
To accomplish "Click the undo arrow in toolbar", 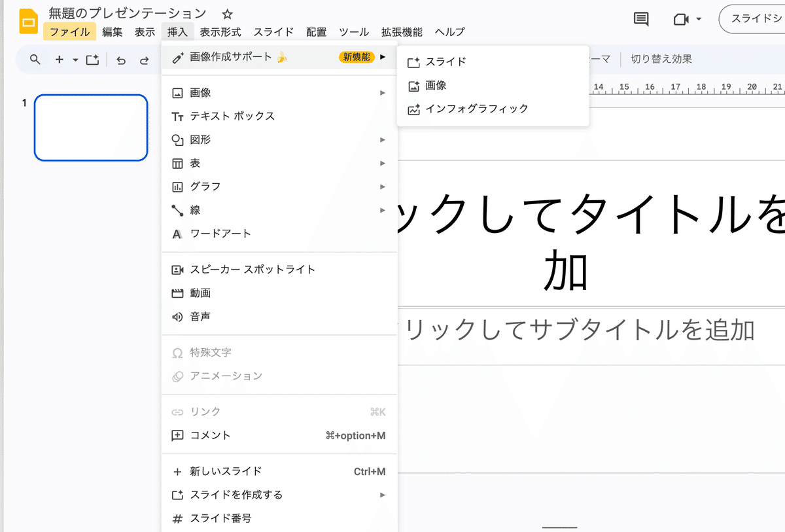I will pos(121,60).
